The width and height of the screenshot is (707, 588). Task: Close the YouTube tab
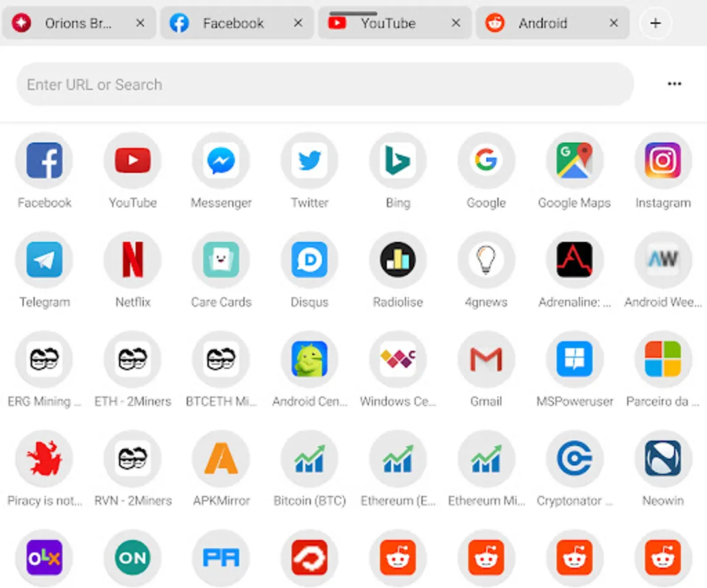pos(456,23)
